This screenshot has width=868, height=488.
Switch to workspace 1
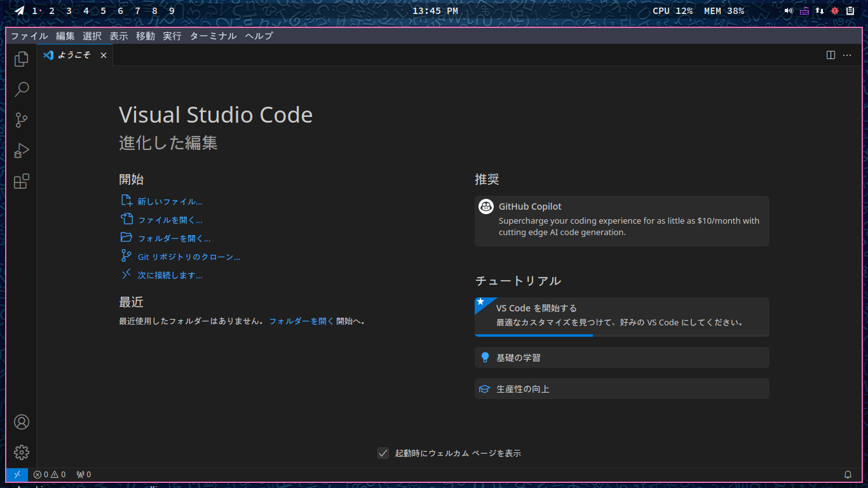[x=35, y=11]
